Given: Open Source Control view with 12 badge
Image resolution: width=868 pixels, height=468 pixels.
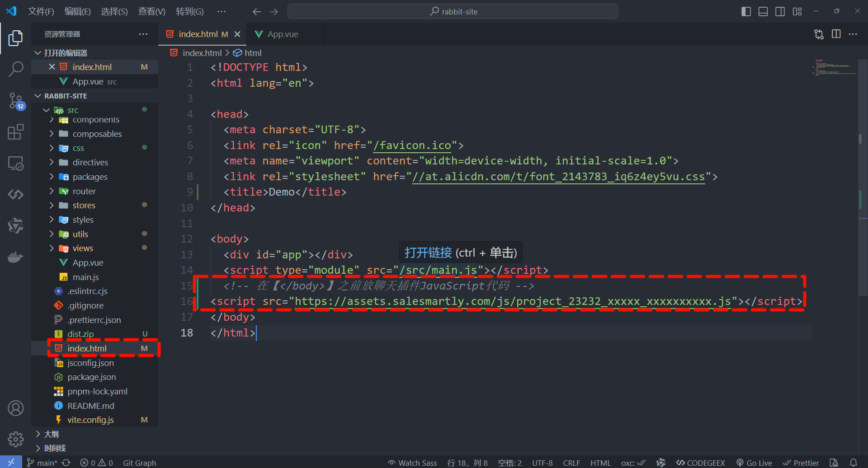Looking at the screenshot, I should [x=16, y=101].
